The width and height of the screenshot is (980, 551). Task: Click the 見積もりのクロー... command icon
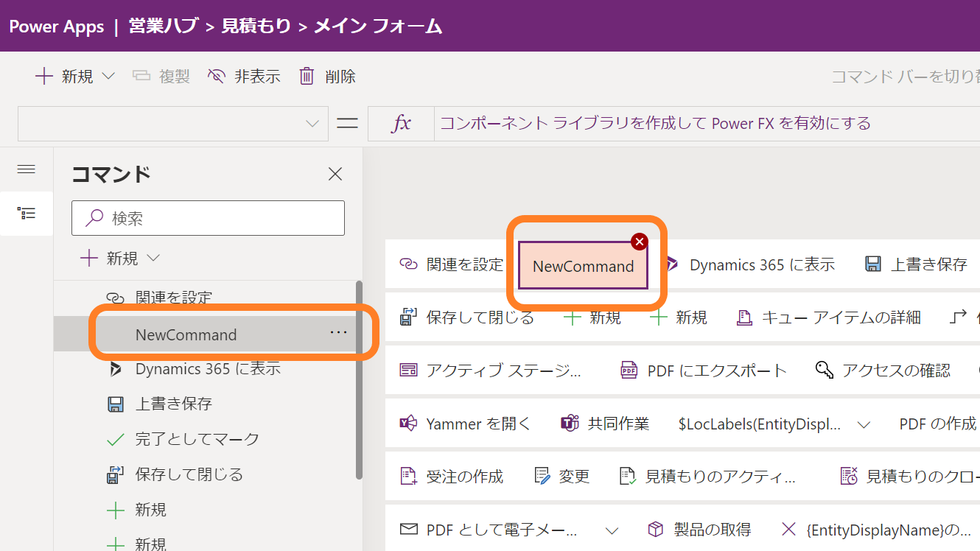point(850,476)
